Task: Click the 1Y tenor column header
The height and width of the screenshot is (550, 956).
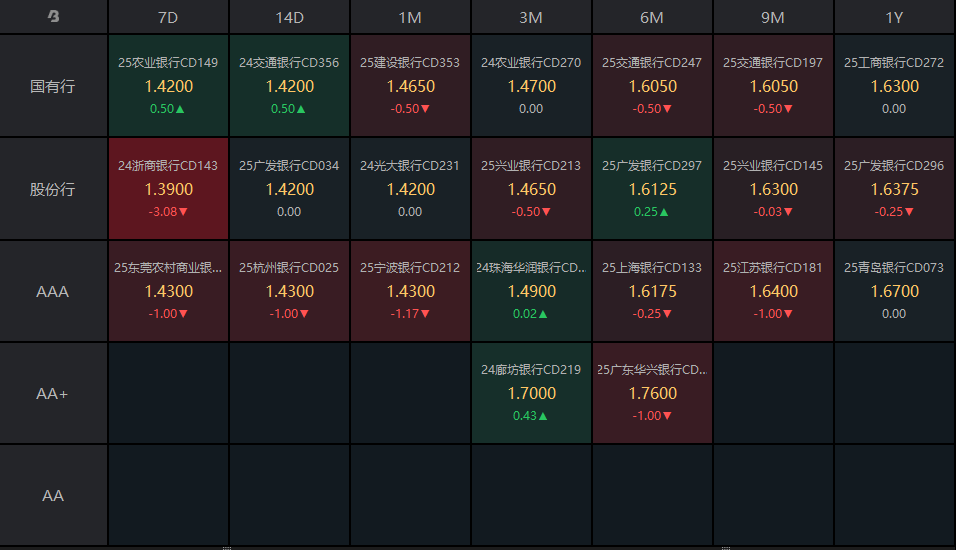Action: 894,18
